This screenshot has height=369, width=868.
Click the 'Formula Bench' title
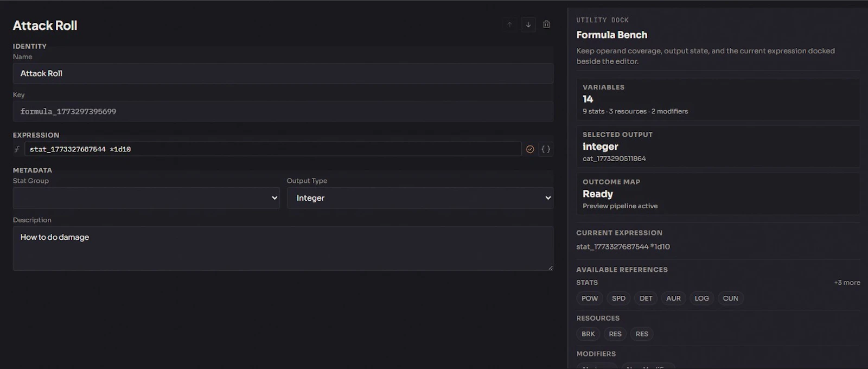click(611, 35)
